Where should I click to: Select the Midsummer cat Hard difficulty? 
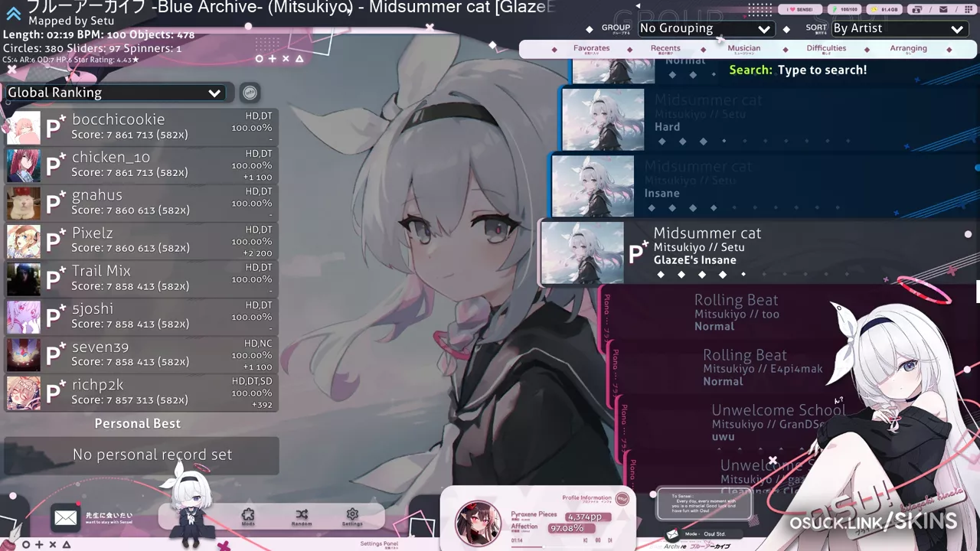pyautogui.click(x=770, y=119)
